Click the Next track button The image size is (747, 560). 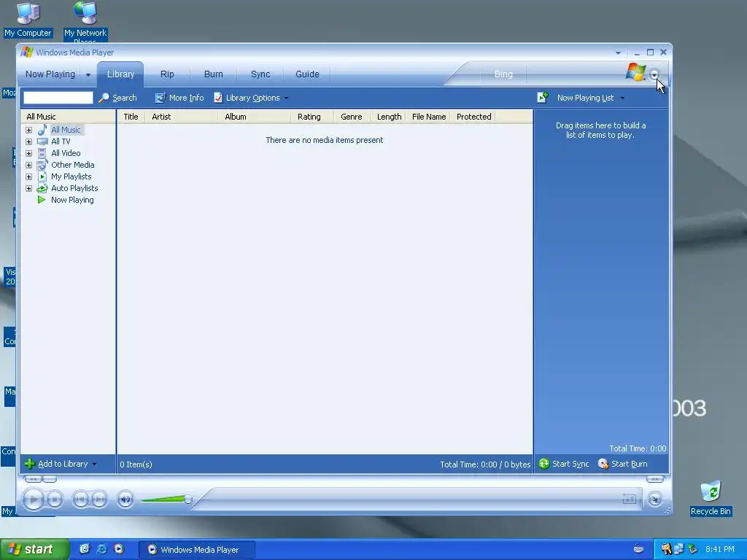pos(99,499)
